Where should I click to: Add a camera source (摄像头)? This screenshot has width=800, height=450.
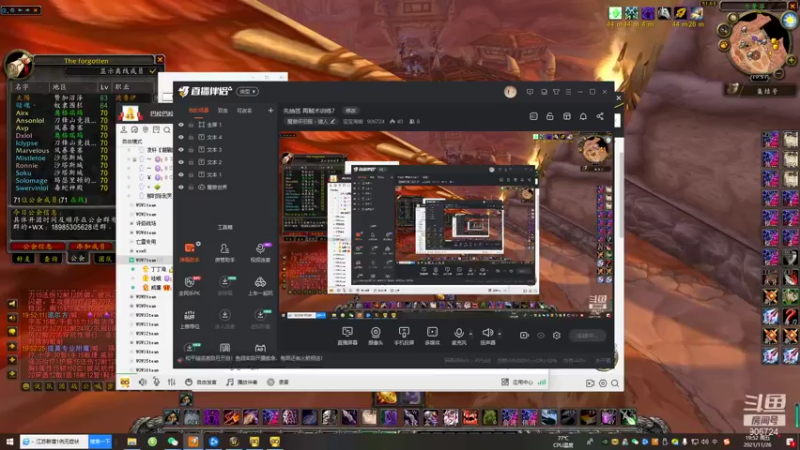[x=376, y=336]
